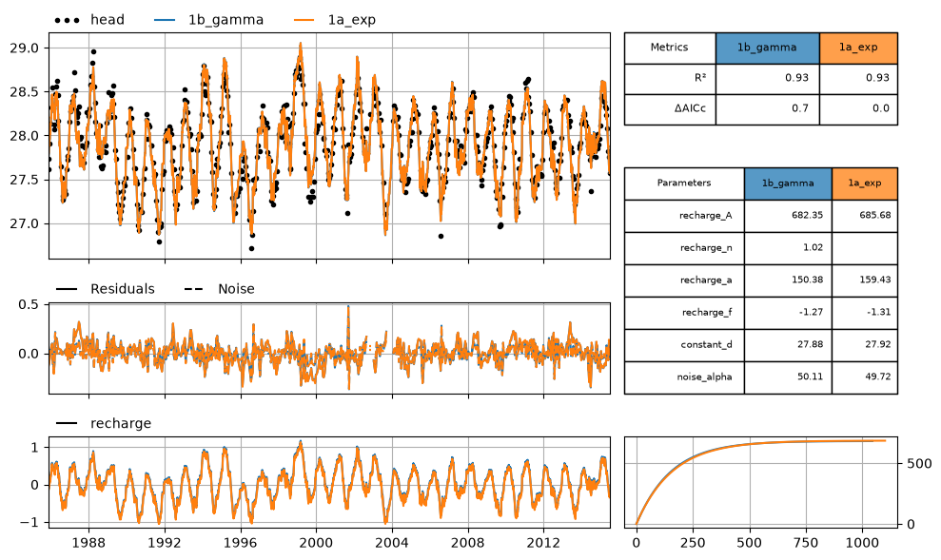Image resolution: width=941 pixels, height=560 pixels.
Task: Click the orange 1a_exp legend line
Action: (x=304, y=20)
